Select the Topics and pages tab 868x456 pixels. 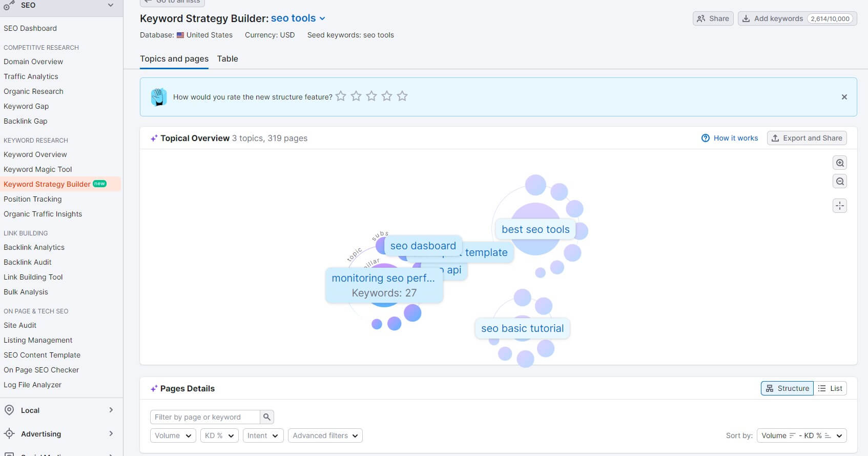click(x=174, y=59)
